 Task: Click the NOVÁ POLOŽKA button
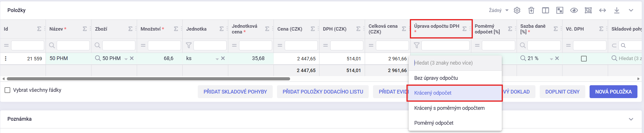[x=613, y=92]
